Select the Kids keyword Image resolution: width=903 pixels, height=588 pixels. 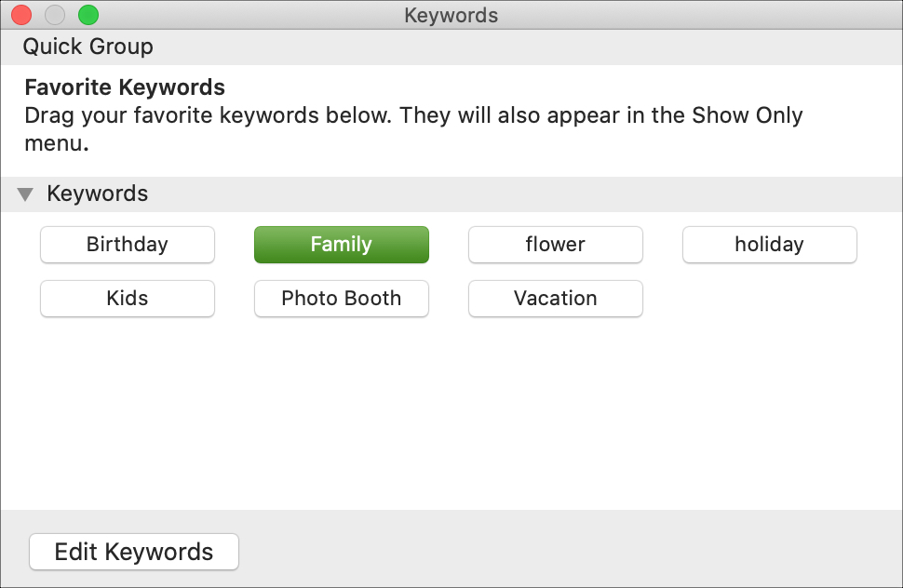coord(128,299)
